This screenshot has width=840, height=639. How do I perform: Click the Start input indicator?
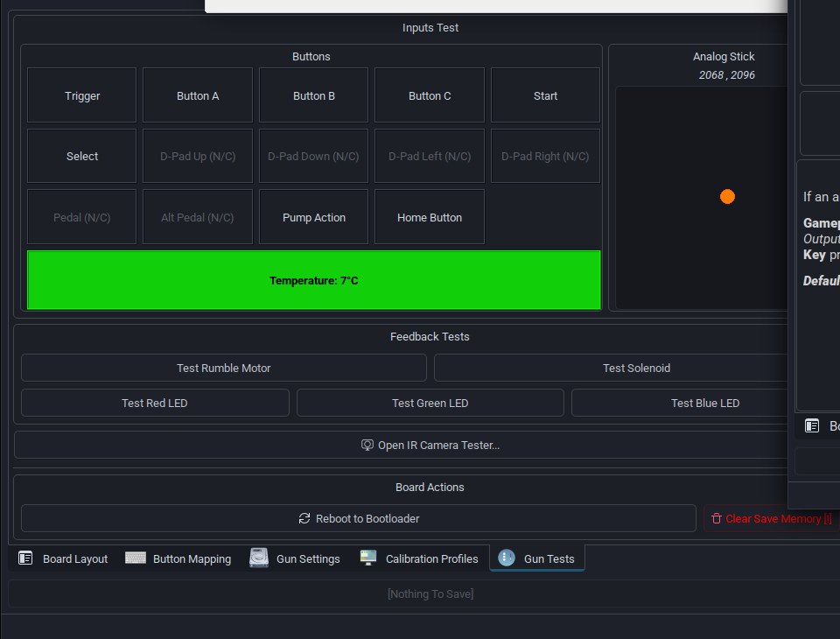pyautogui.click(x=545, y=95)
